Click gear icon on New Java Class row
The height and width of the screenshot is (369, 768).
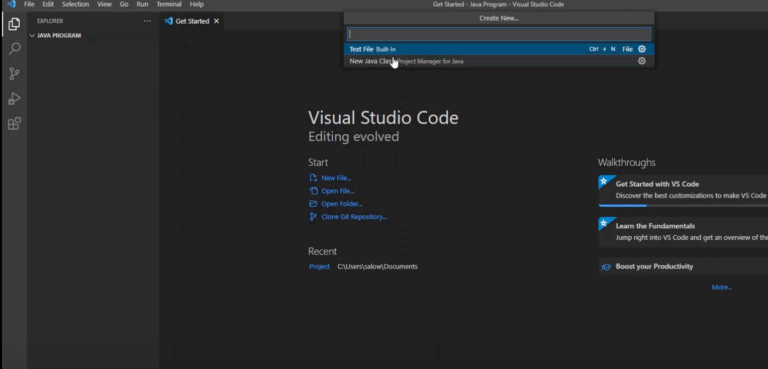coord(642,61)
